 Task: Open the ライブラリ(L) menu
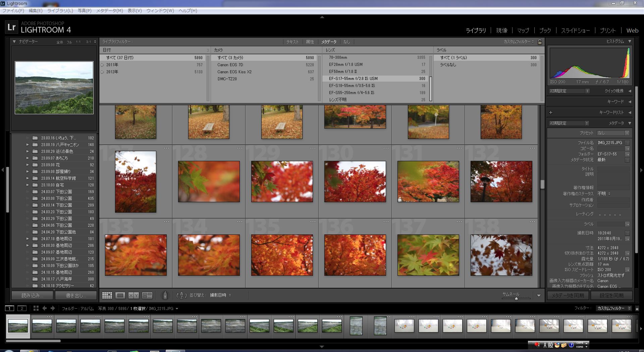(60, 10)
